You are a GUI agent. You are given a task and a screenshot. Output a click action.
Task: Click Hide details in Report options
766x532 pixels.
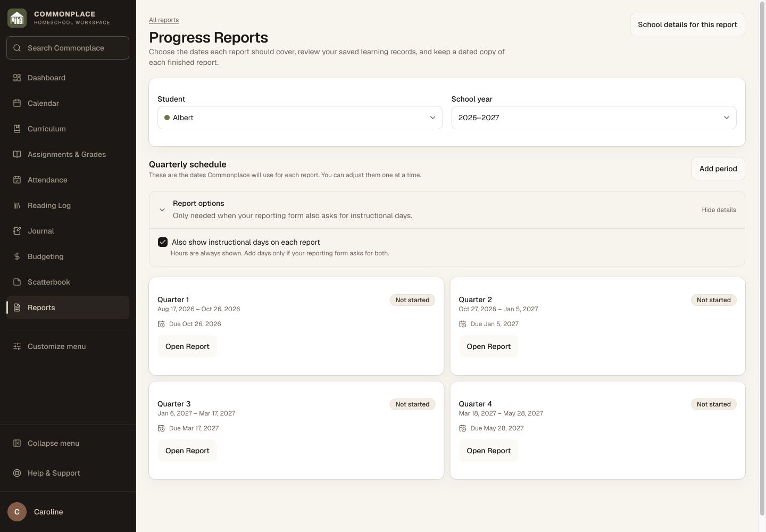tap(719, 210)
